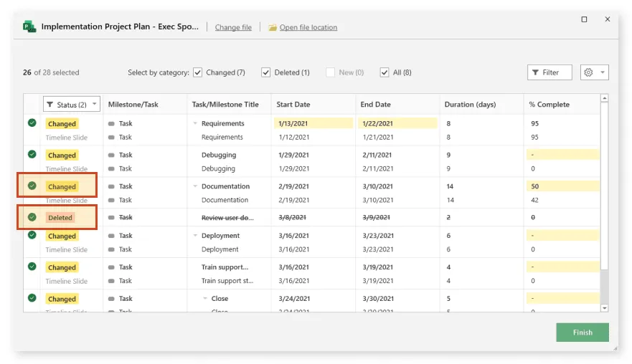Click the vertical scrollbar down arrow
632x364 pixels.
pos(604,307)
